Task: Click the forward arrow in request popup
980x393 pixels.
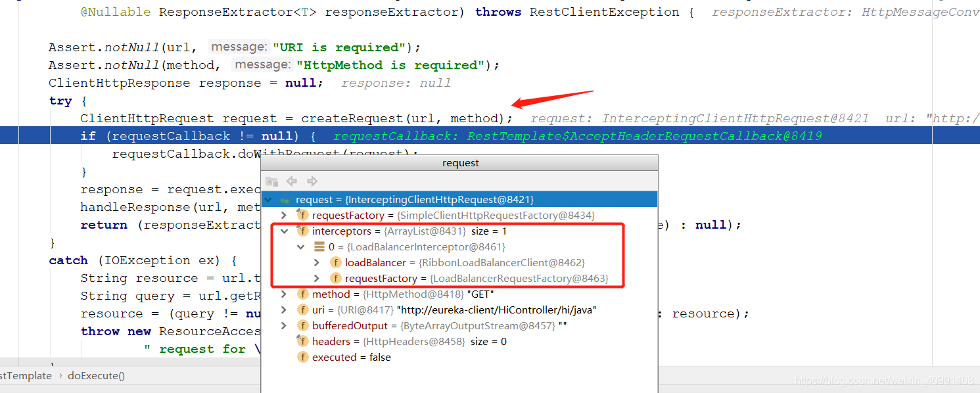Action: [312, 181]
